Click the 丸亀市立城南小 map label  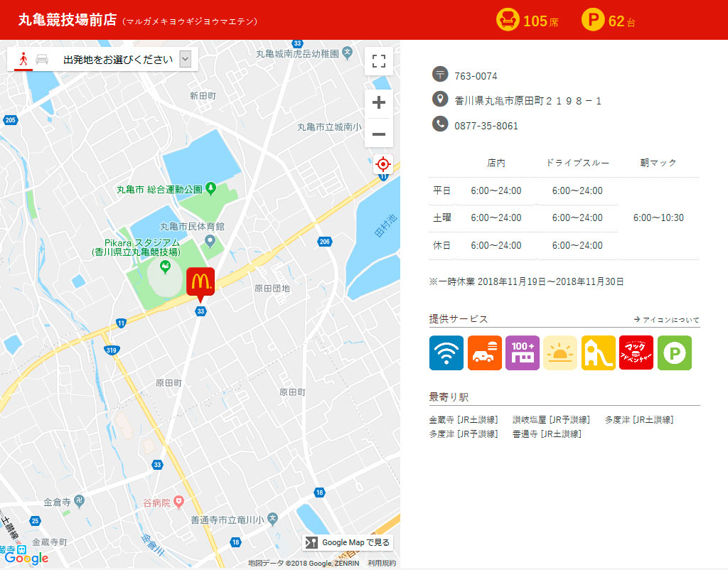coord(329,127)
